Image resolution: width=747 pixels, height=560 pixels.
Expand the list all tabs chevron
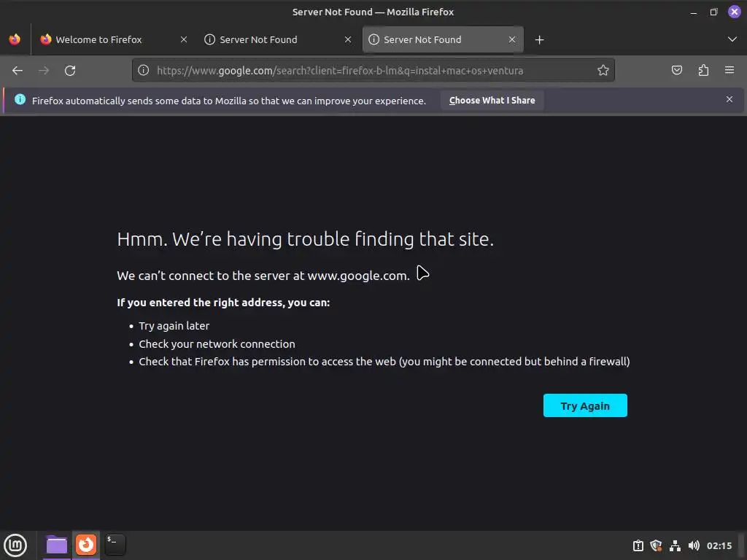732,39
